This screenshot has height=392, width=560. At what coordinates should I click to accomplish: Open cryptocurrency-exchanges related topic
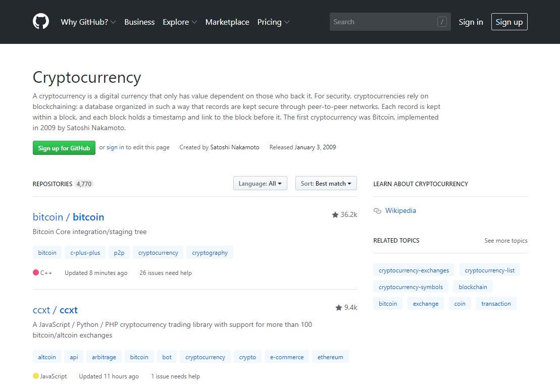click(414, 270)
